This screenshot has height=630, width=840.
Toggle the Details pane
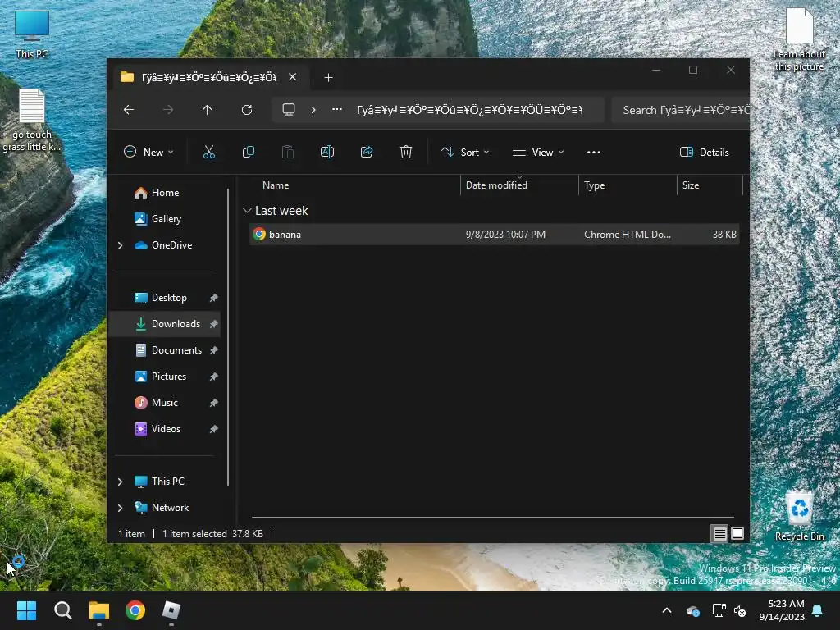click(704, 152)
